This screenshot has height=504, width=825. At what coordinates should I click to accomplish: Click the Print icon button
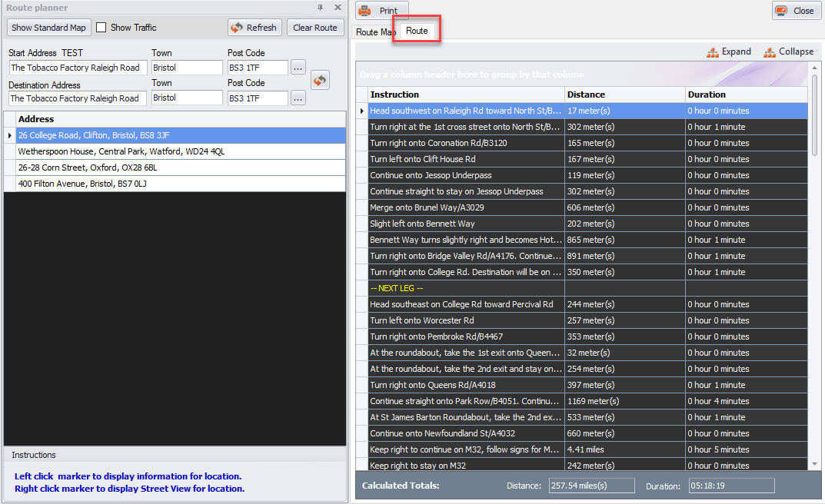click(381, 11)
